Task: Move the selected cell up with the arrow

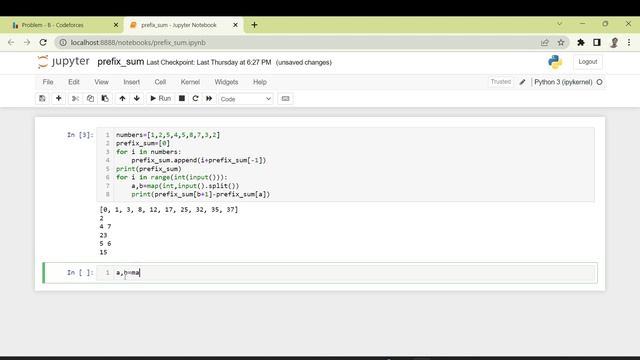Action: [x=122, y=98]
